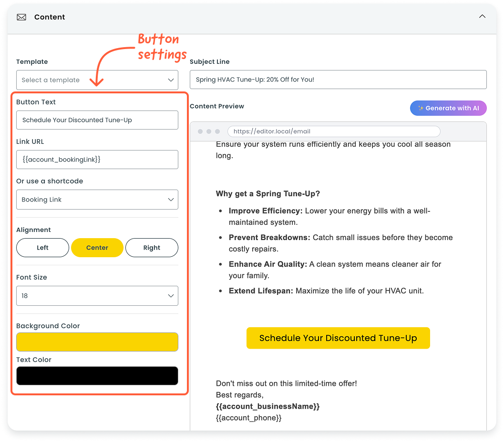504x442 pixels.
Task: Click the Generate with AI button
Action: point(448,108)
